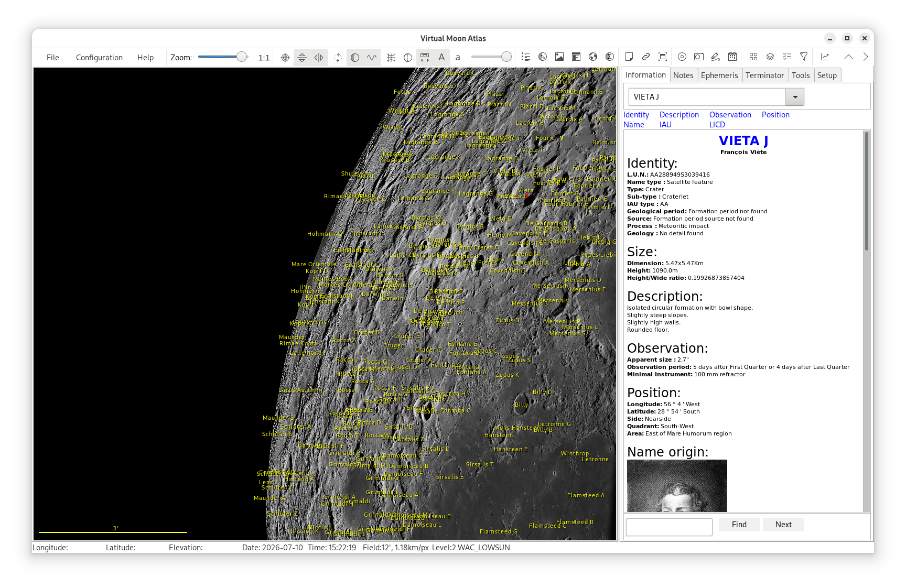Screen dimensions: 906x588
Task: Open the File menu
Action: pyautogui.click(x=53, y=58)
